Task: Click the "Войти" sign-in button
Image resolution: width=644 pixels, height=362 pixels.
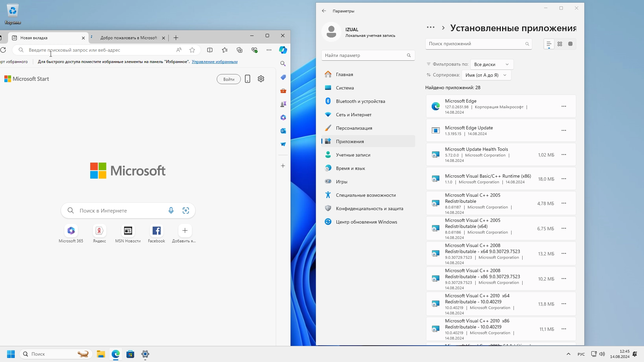Action: [229, 79]
